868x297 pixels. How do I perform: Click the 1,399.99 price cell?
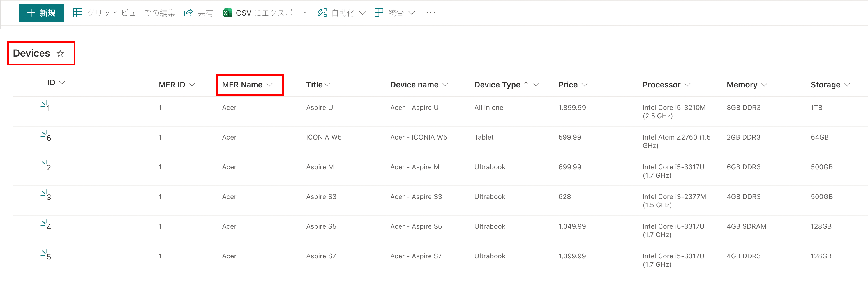tap(572, 256)
